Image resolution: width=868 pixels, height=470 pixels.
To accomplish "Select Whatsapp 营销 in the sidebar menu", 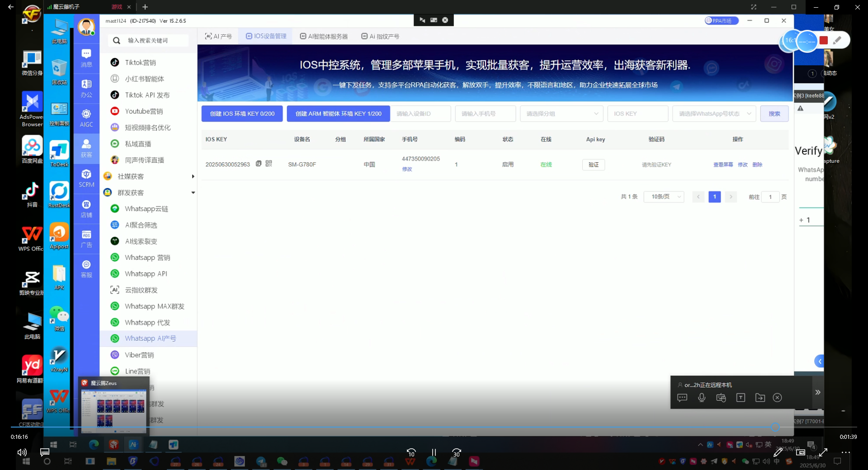I will pos(147,258).
